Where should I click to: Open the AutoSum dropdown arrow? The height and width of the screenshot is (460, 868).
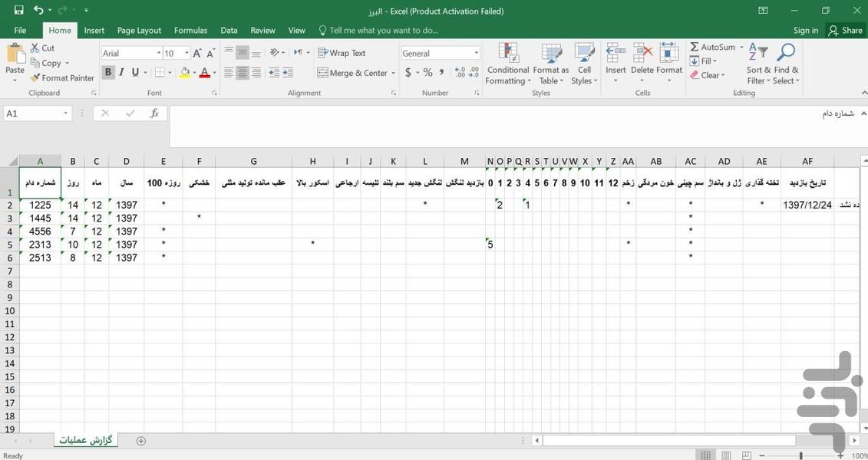click(741, 48)
